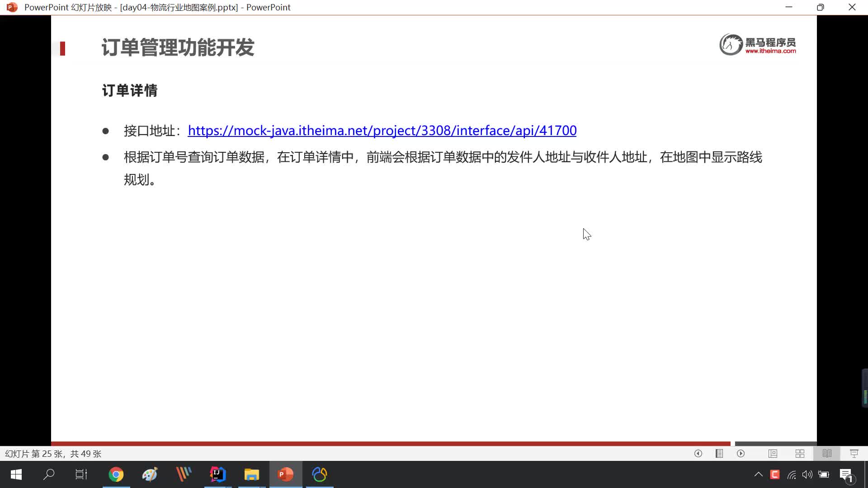
Task: Advance to next slide in status bar
Action: [741, 453]
